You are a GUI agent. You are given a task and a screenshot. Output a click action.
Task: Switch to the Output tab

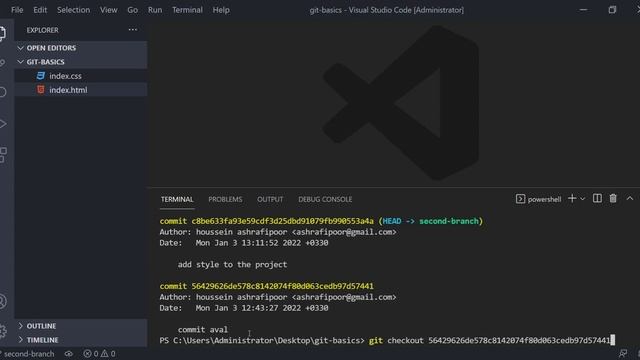(270, 199)
